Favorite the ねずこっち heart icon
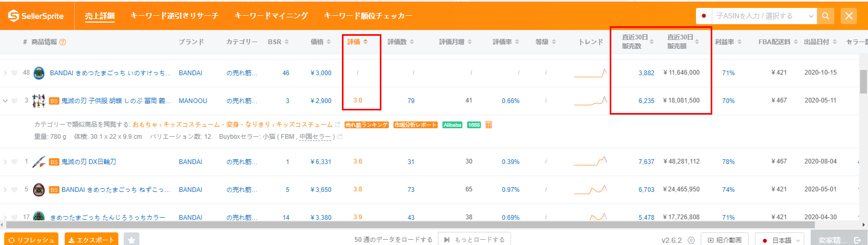This screenshot has width=868, height=245. [x=15, y=190]
